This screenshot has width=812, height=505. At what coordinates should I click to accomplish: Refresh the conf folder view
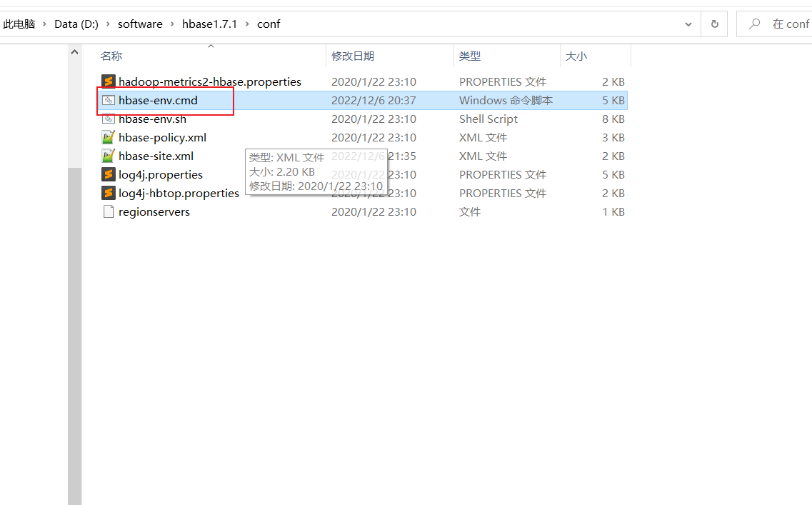[x=715, y=24]
